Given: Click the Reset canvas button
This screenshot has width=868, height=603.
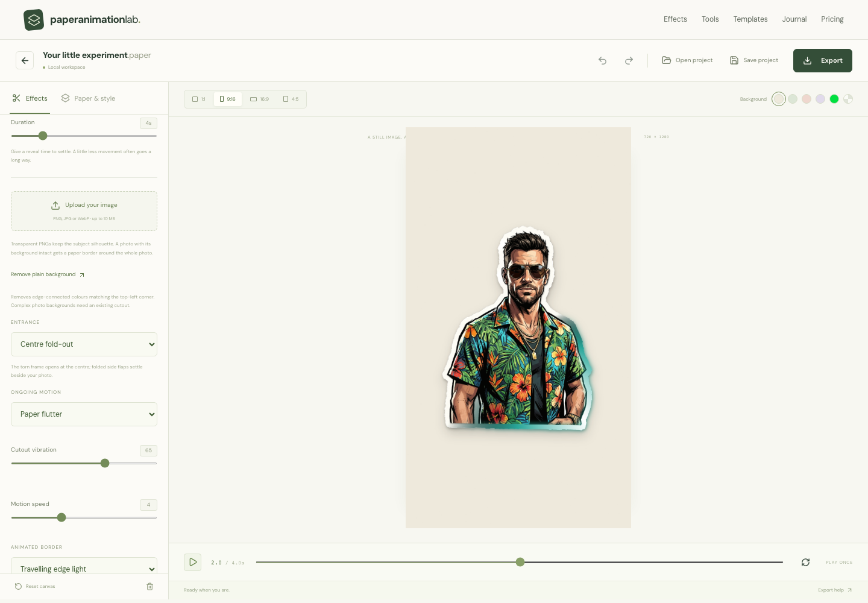Looking at the screenshot, I should [x=35, y=586].
